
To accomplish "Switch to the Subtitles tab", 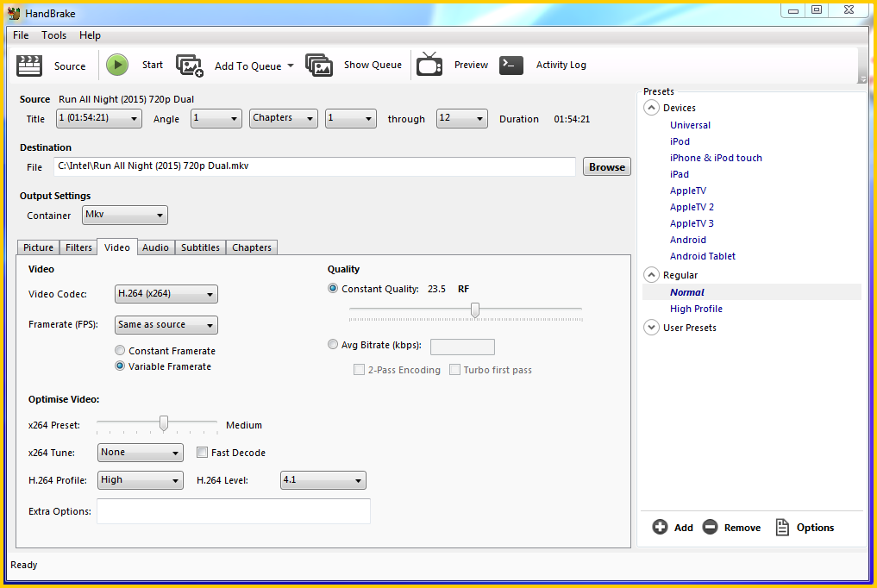I will pos(200,247).
